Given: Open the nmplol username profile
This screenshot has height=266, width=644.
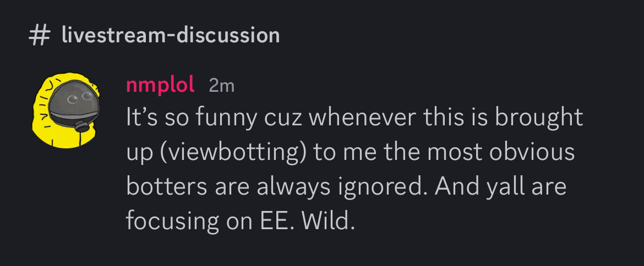Looking at the screenshot, I should pyautogui.click(x=160, y=85).
